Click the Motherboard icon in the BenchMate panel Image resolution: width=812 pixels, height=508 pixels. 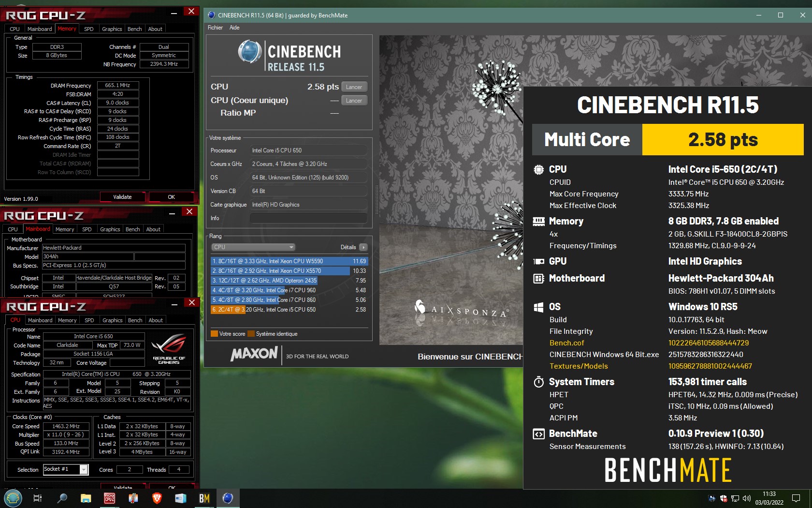[538, 278]
